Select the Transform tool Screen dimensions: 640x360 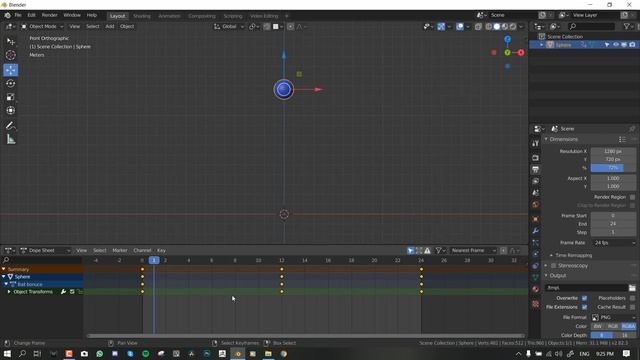[11, 111]
